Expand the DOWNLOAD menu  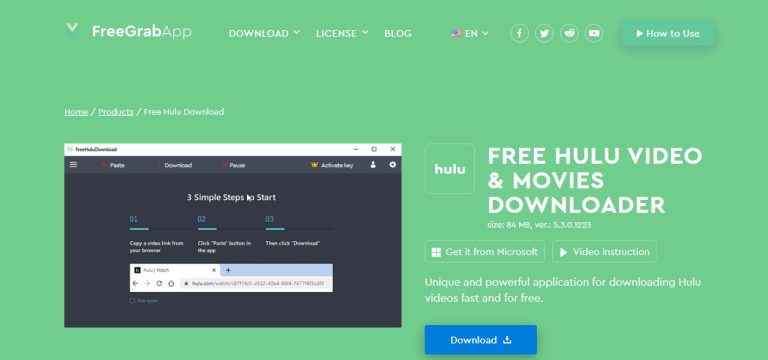pos(264,33)
